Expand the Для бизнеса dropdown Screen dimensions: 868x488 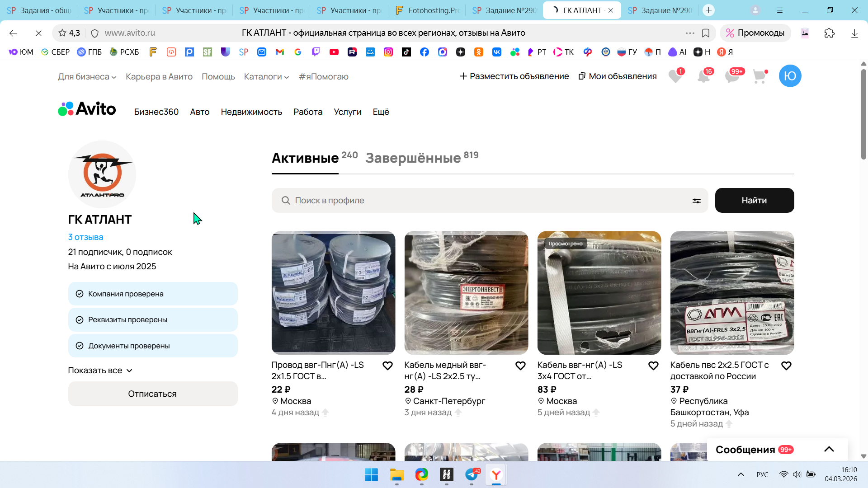[x=87, y=77]
